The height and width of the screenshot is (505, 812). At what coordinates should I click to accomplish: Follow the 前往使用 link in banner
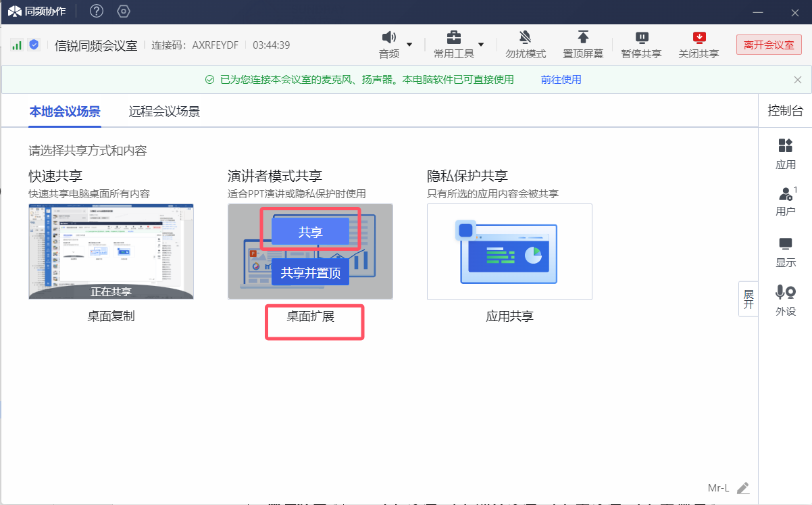click(561, 79)
